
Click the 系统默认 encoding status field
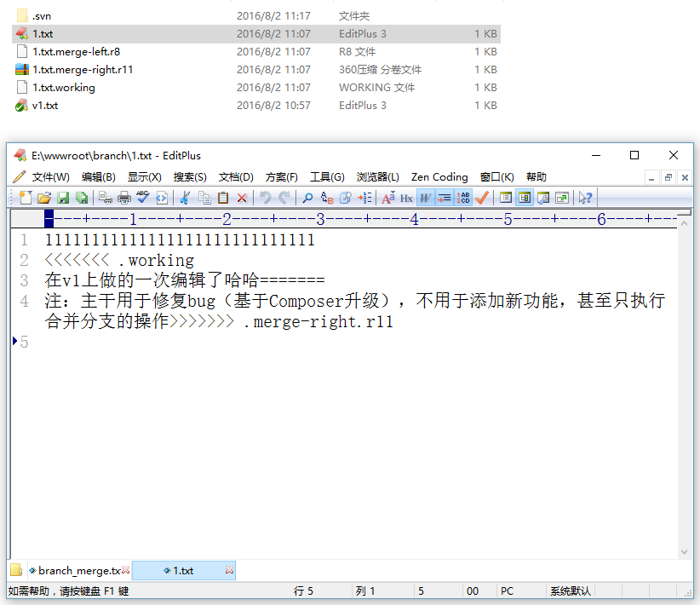pos(571,591)
